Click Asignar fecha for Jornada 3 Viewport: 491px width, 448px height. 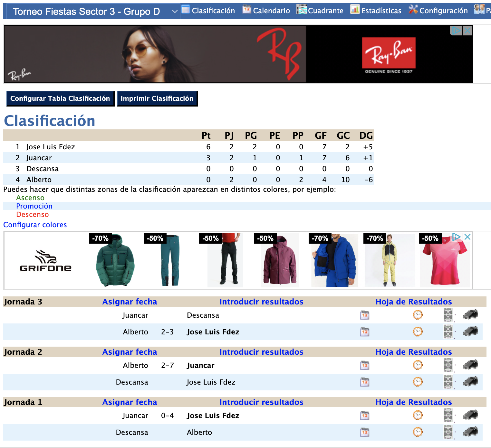(x=130, y=302)
